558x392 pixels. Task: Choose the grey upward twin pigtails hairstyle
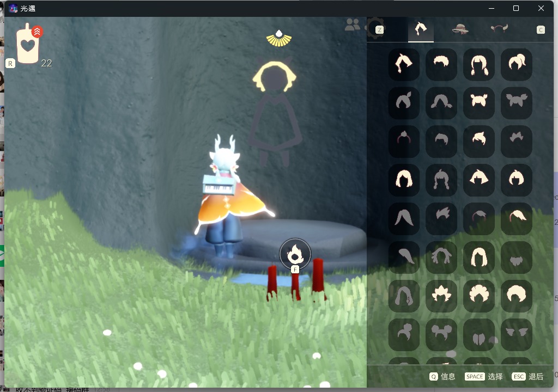(517, 103)
